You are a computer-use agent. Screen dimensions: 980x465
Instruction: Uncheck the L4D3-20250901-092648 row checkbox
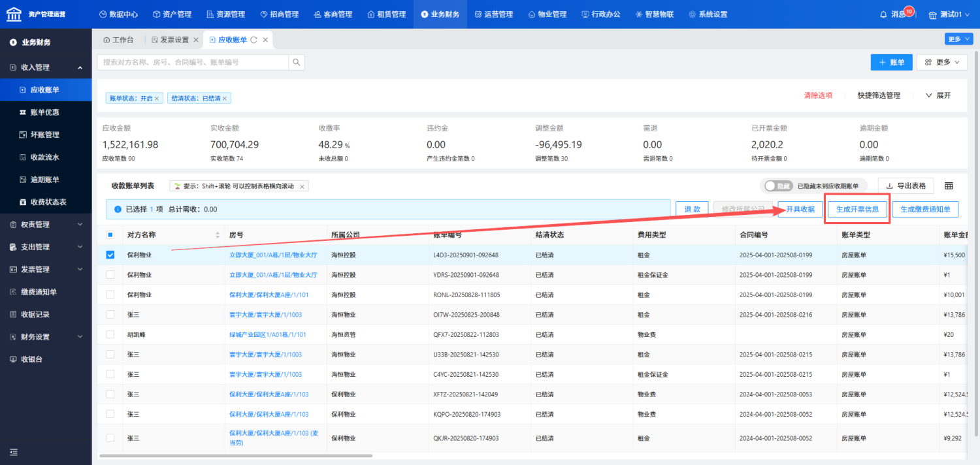(110, 255)
